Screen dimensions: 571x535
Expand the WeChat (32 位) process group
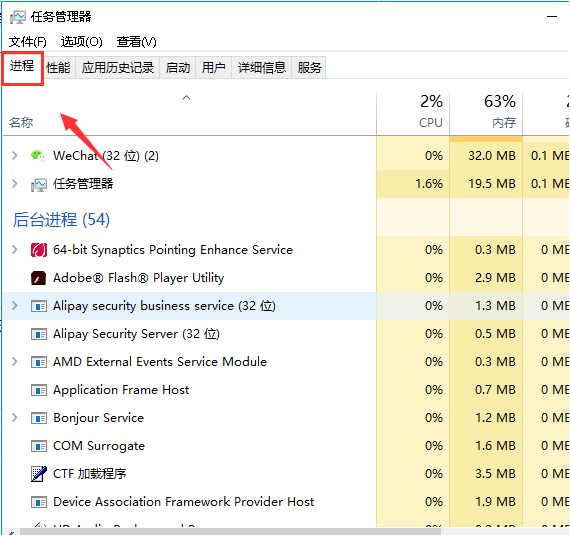click(15, 156)
